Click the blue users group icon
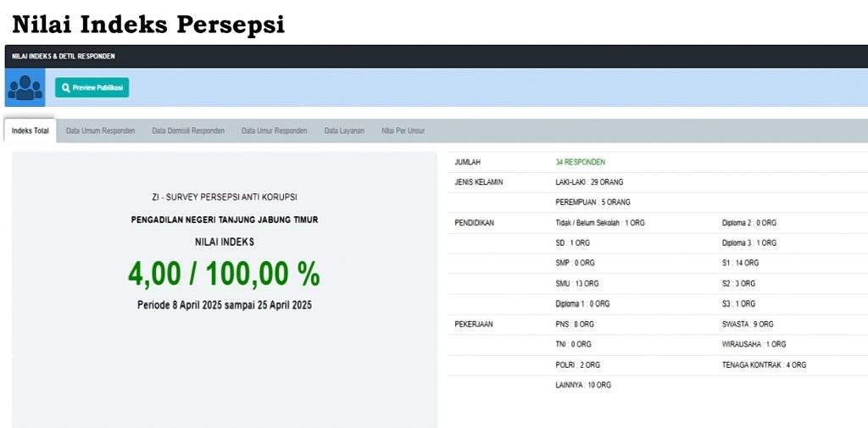The height and width of the screenshot is (428, 868). tap(25, 87)
